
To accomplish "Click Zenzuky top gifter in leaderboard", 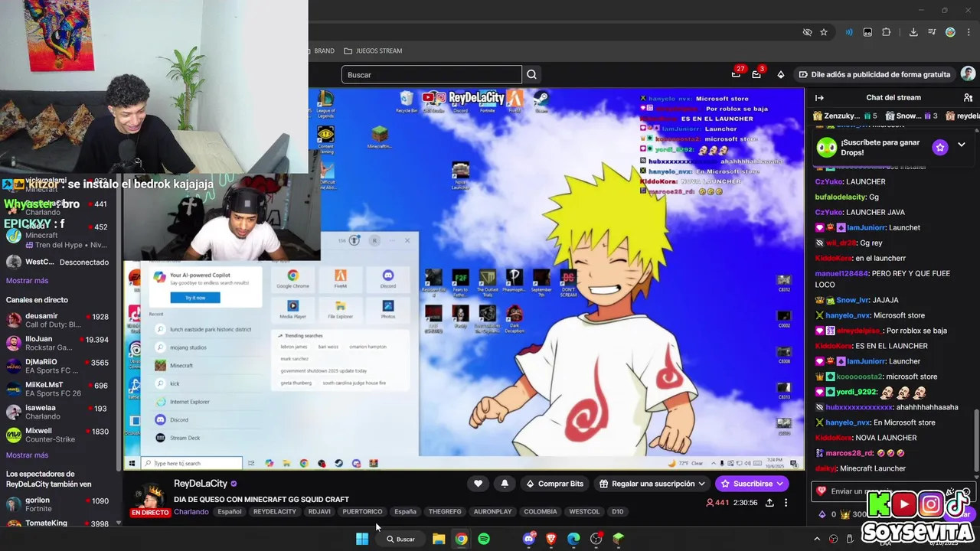I will tap(846, 116).
